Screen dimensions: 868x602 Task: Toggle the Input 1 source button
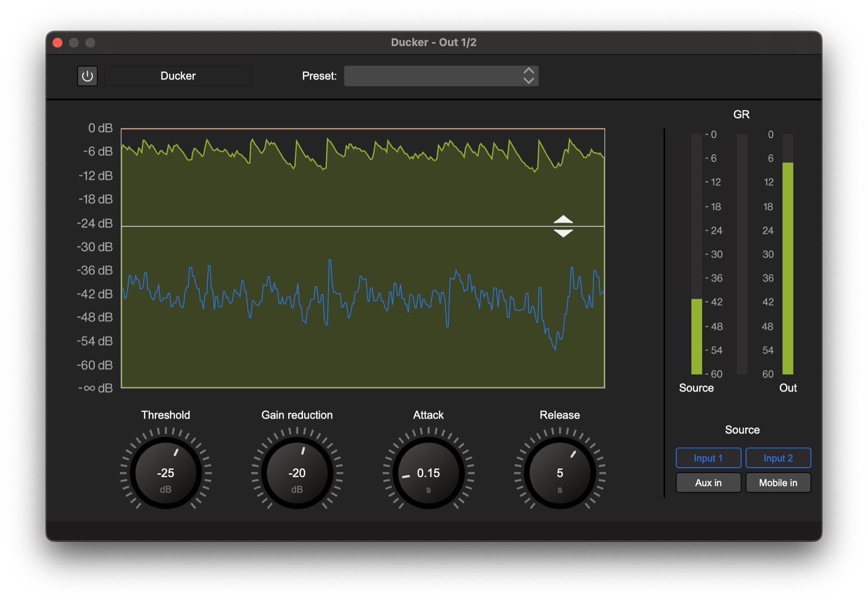[708, 458]
